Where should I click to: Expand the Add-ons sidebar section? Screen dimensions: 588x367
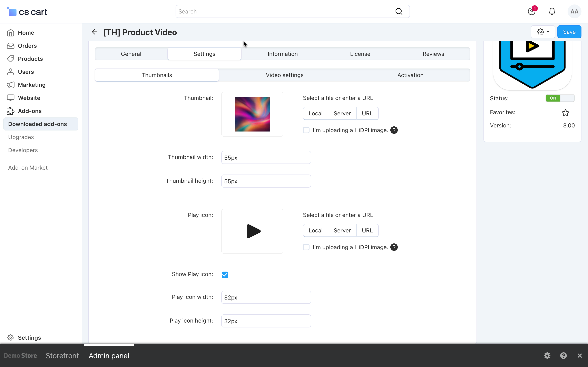tap(30, 111)
